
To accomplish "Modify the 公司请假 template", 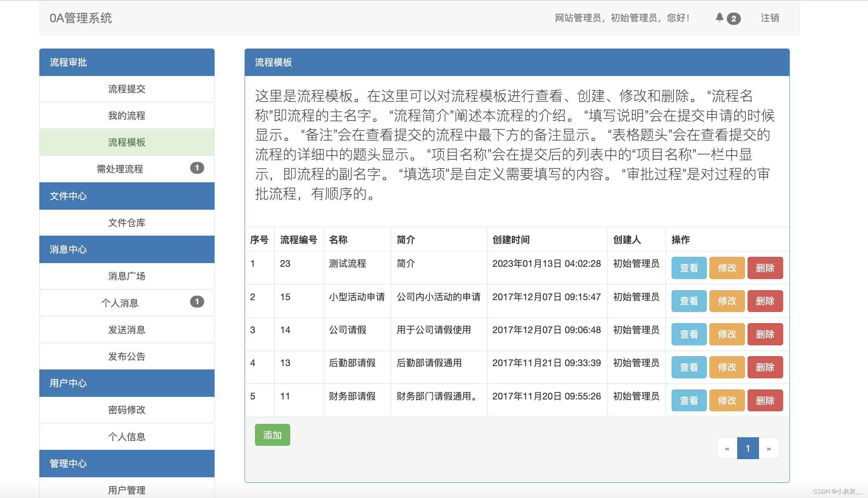I will tap(727, 334).
